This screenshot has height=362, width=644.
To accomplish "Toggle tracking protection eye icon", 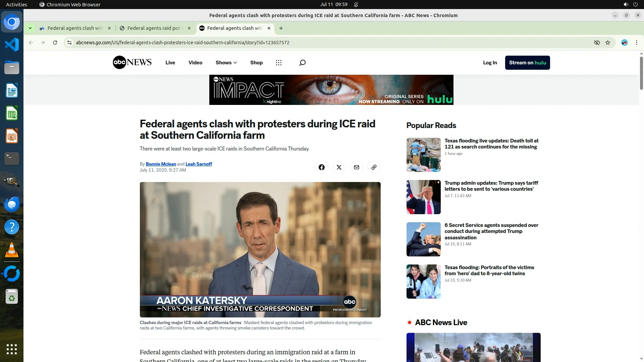I will 597,43.
